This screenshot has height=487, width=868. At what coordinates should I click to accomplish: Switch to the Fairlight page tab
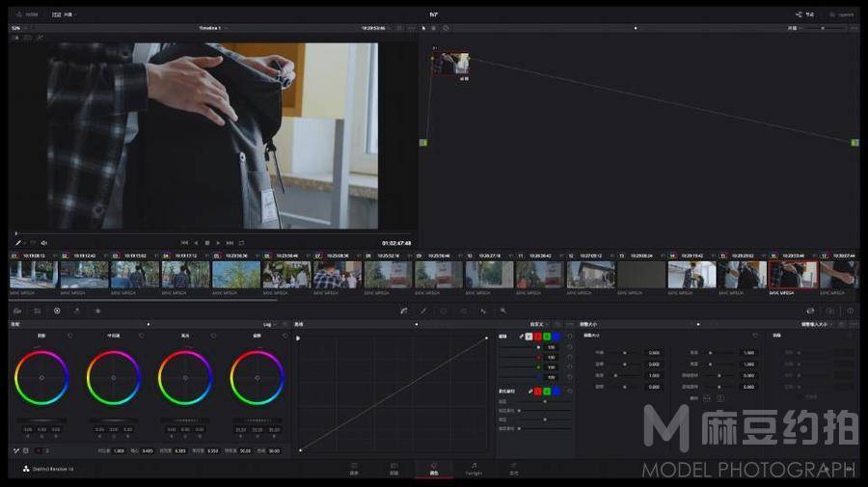click(x=474, y=469)
